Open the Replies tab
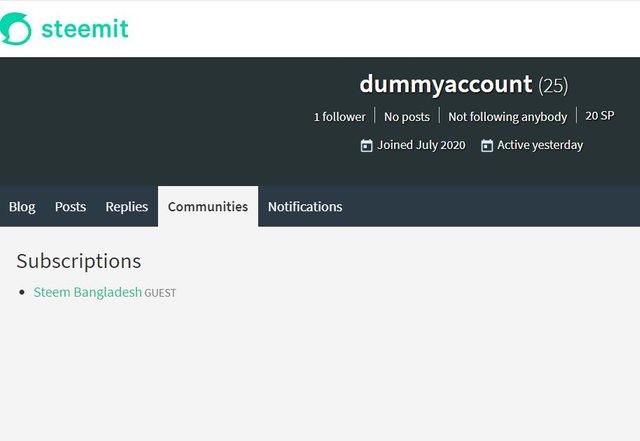The height and width of the screenshot is (441, 640). 127,207
